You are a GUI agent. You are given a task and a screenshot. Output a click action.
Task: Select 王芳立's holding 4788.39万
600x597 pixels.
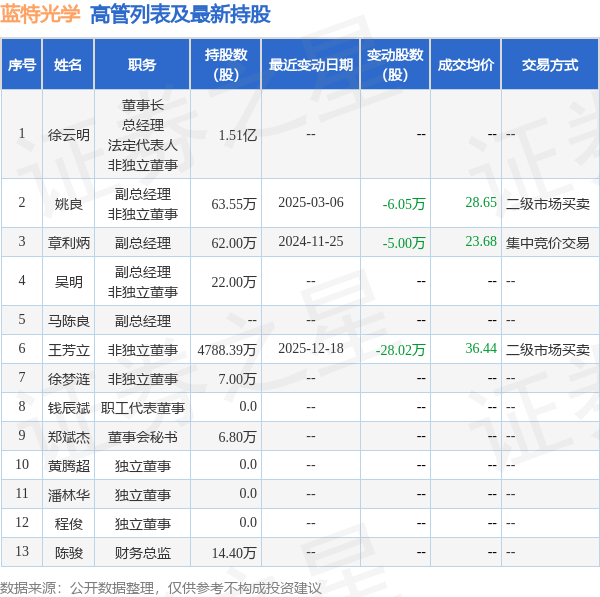(227, 350)
